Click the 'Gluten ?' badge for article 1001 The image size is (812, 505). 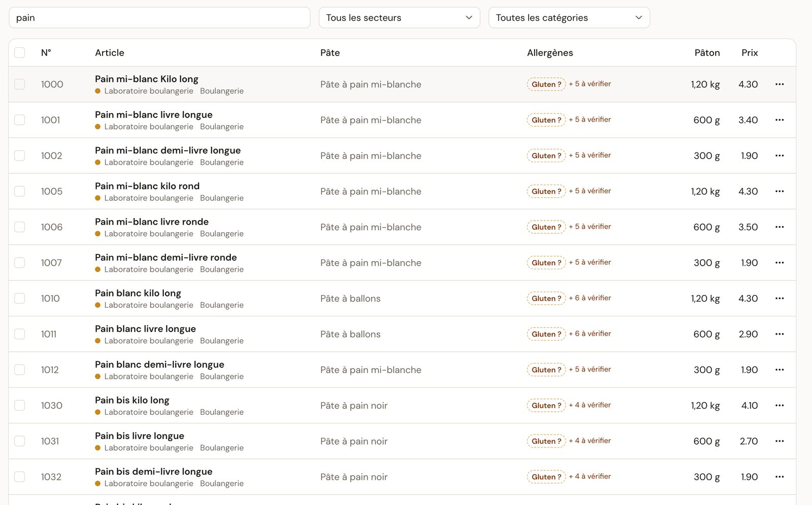point(546,120)
